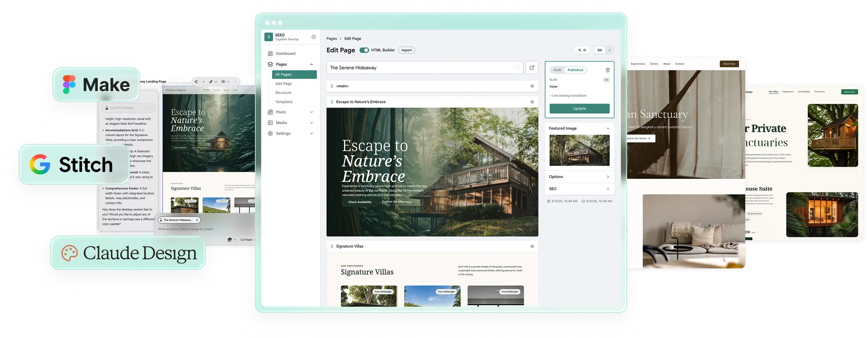Image resolution: width=868 pixels, height=338 pixels.
Task: Click the Dashboard grid icon
Action: coord(270,54)
